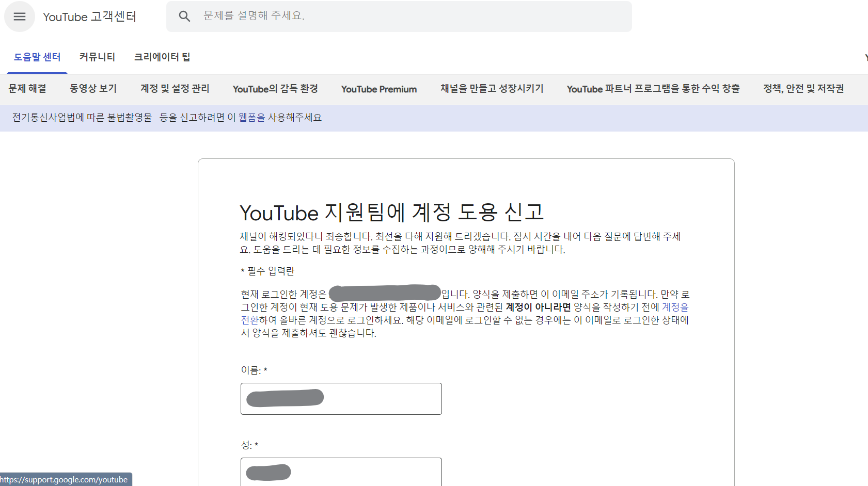Screen dimensions: 868x486
Task: Open the 채널을 만들고 성장시키기 menu
Action: point(492,89)
